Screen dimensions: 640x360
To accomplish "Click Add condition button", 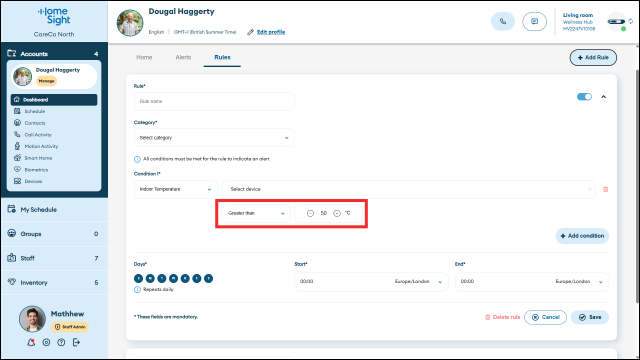I will point(582,236).
